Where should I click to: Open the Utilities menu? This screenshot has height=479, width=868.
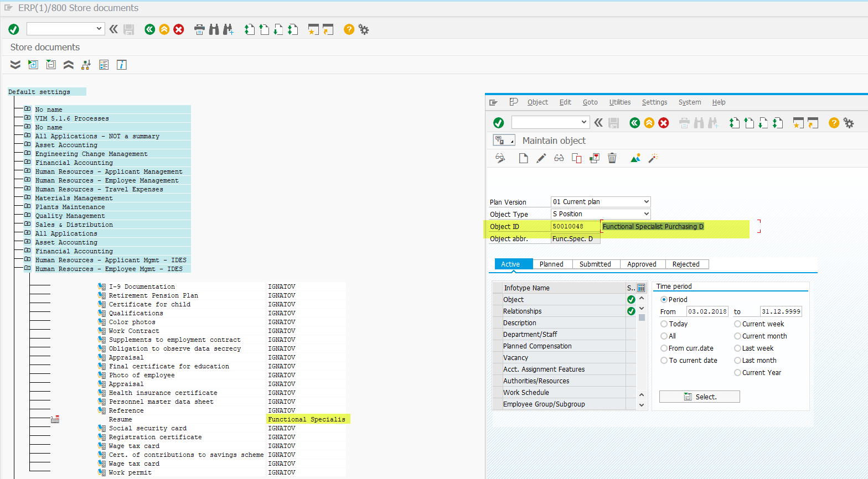(619, 102)
